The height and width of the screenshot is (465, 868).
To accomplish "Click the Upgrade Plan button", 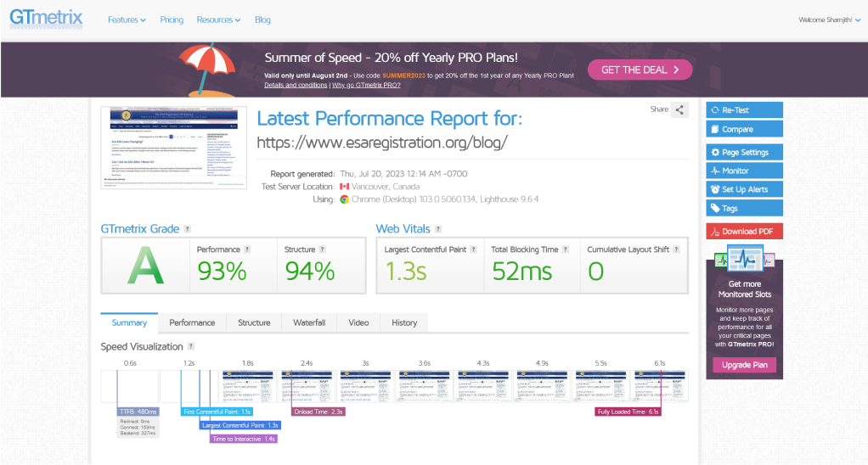I will pos(745,365).
